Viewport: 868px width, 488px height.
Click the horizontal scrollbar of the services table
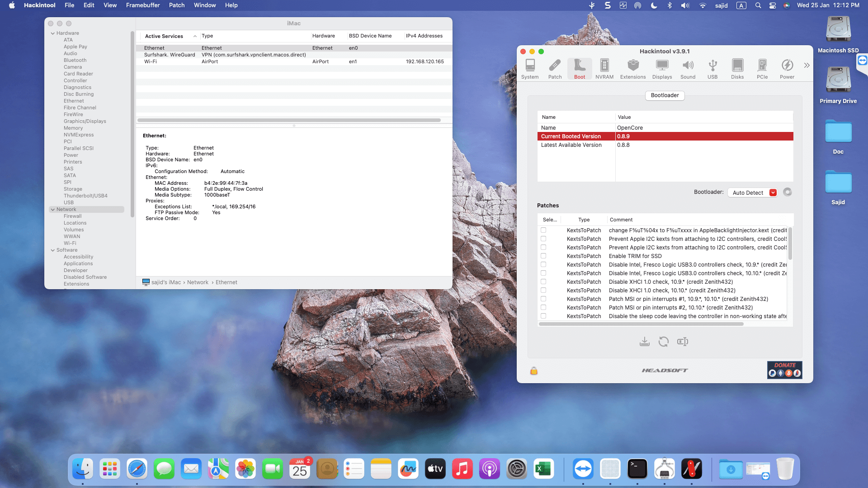coord(289,120)
